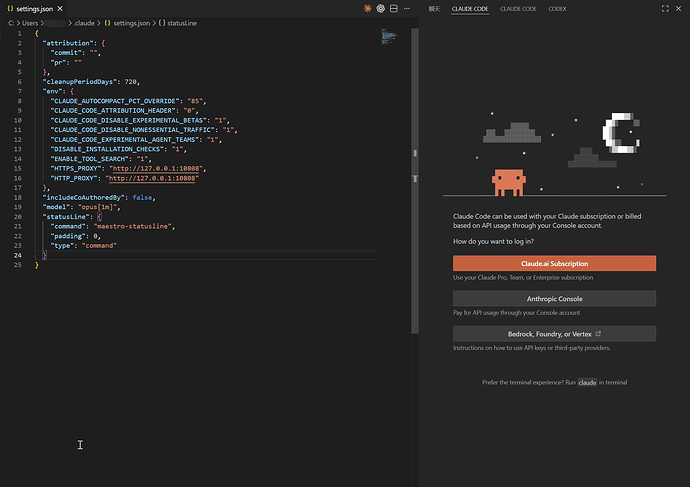Click the "type" key on line 23
This screenshot has width=690, height=487.
62,246
